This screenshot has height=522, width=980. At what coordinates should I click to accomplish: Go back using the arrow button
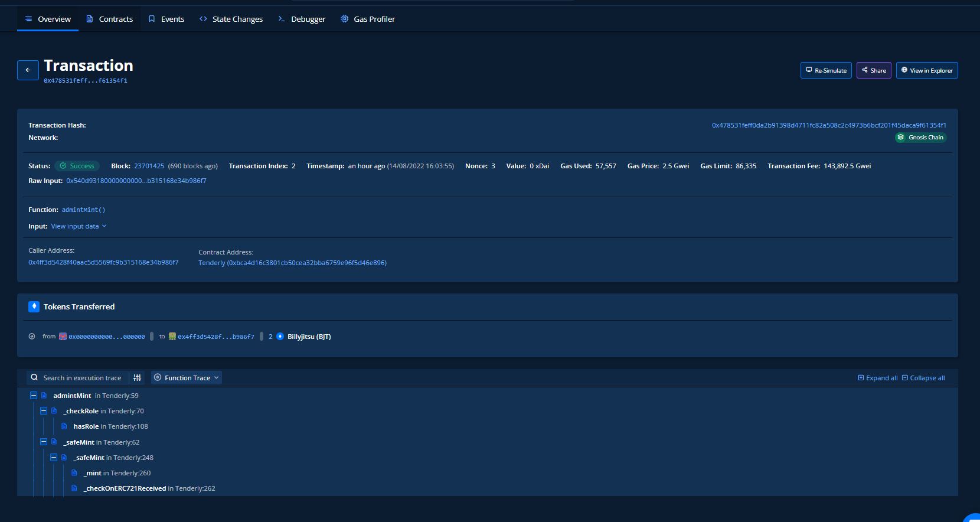click(x=28, y=70)
